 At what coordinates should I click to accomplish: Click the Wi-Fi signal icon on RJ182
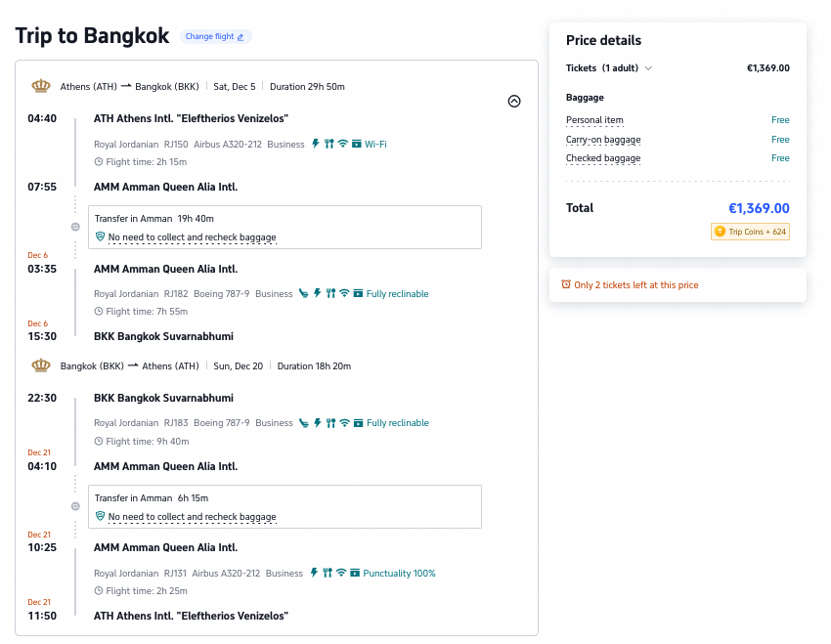coord(344,293)
